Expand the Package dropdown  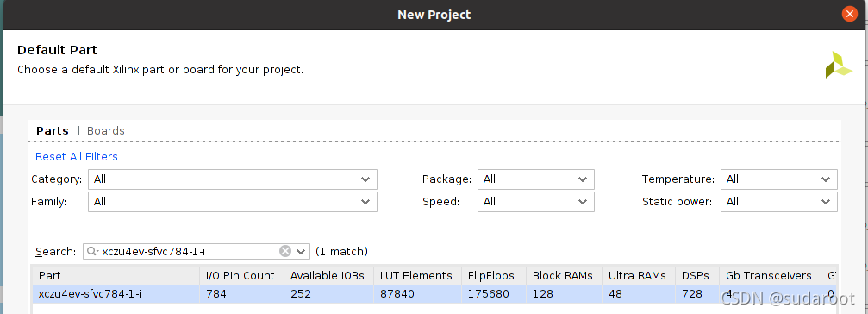click(x=536, y=179)
